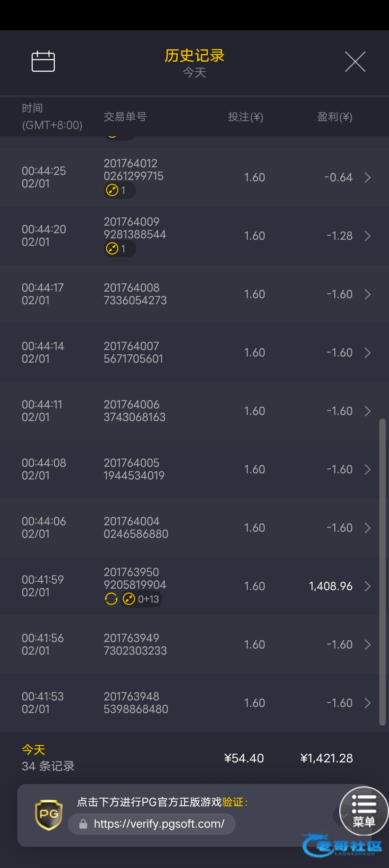Close the history records panel
Screen dimensions: 389x868
[x=355, y=62]
